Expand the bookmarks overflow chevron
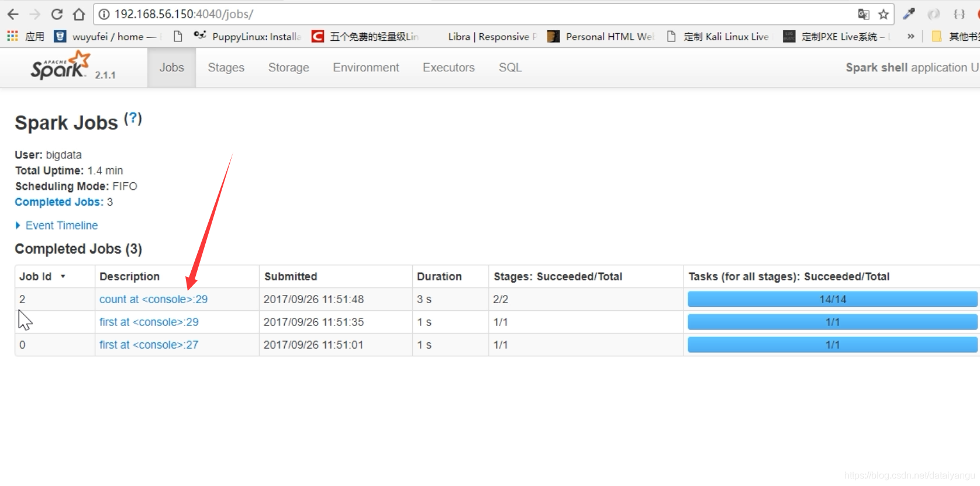 click(x=910, y=36)
